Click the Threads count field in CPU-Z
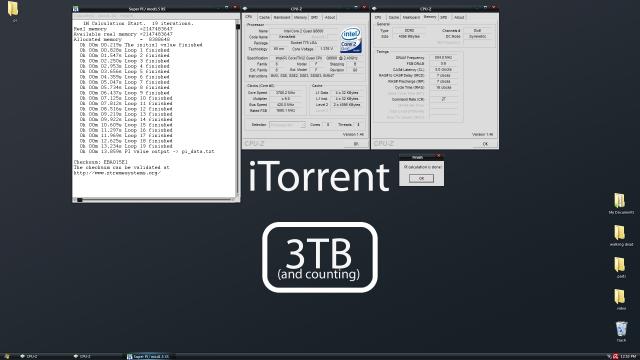The height and width of the screenshot is (360, 640). click(358, 124)
